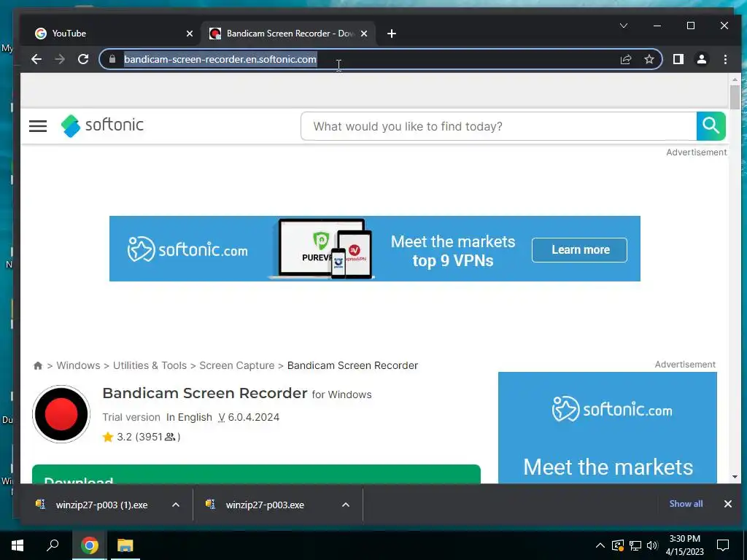Screen dimensions: 747x560
Task: Close the YouTube tab
Action: click(x=190, y=34)
